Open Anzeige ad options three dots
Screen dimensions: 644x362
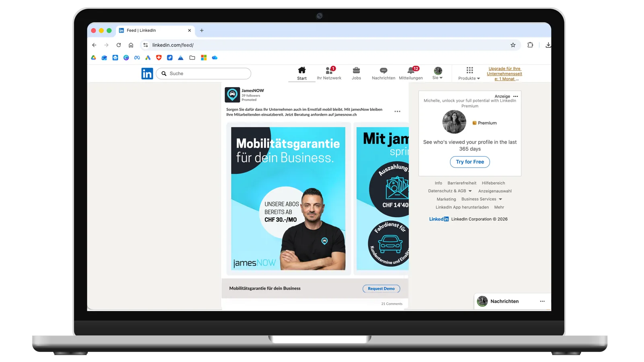pos(516,97)
